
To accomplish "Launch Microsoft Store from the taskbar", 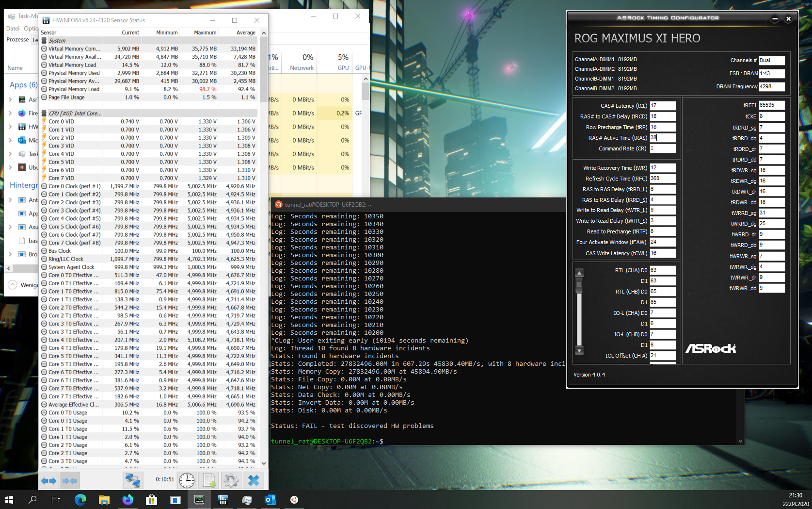I will pyautogui.click(x=151, y=499).
